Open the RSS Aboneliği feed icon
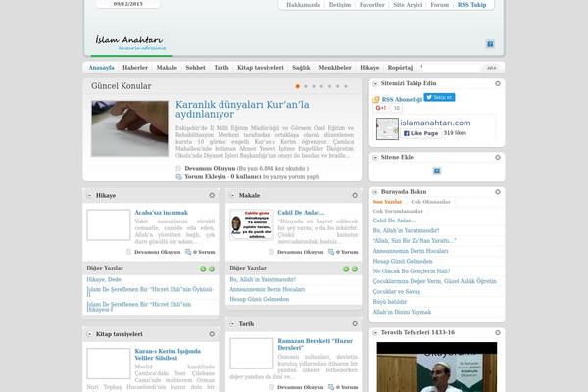 [x=376, y=99]
